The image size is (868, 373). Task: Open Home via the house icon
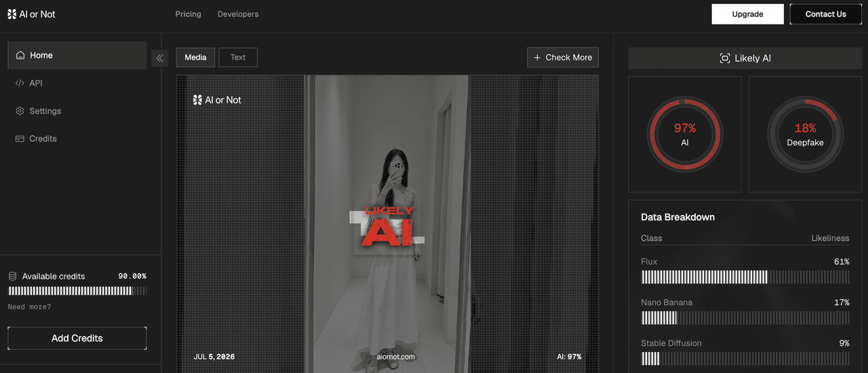(20, 56)
